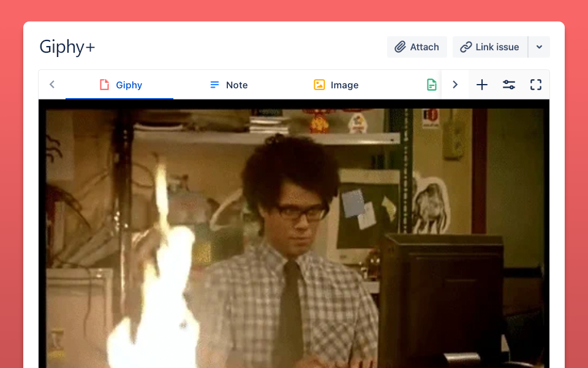This screenshot has height=368, width=588.
Task: Click the Attach button
Action: click(x=417, y=47)
